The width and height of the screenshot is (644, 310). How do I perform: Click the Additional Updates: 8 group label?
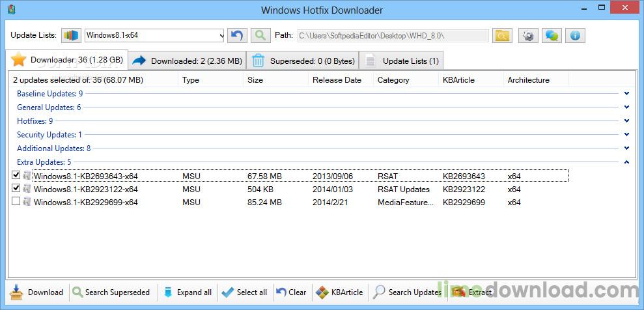pyautogui.click(x=54, y=148)
